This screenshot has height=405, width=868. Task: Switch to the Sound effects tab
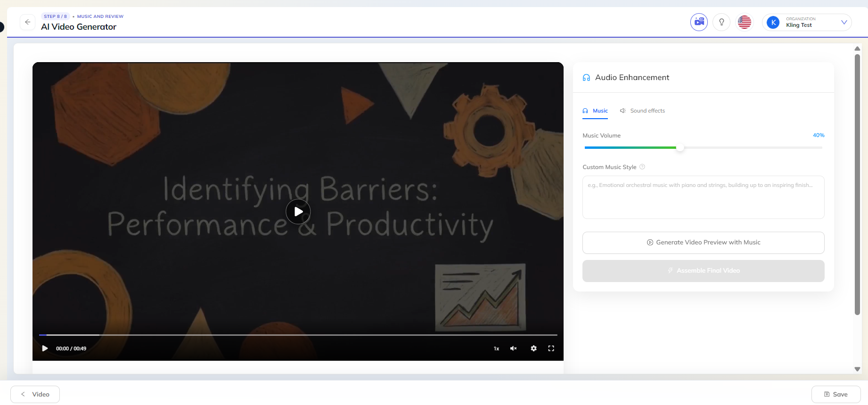[x=642, y=111]
